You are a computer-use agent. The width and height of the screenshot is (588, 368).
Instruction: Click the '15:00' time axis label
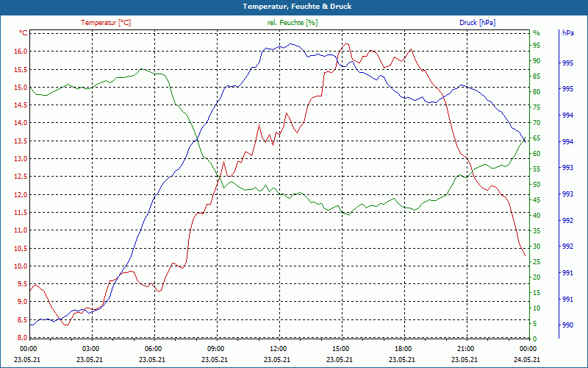340,348
